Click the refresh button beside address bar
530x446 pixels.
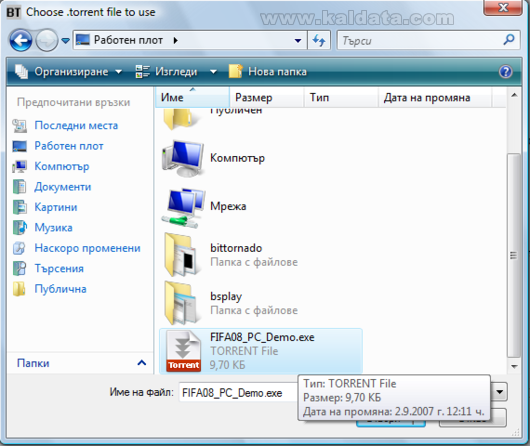tap(319, 41)
